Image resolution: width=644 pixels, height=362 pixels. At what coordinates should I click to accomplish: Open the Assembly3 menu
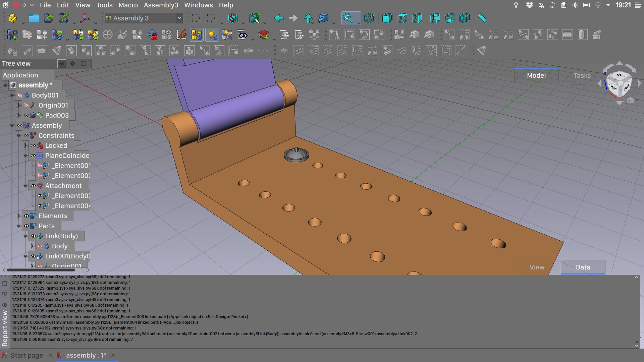click(161, 5)
